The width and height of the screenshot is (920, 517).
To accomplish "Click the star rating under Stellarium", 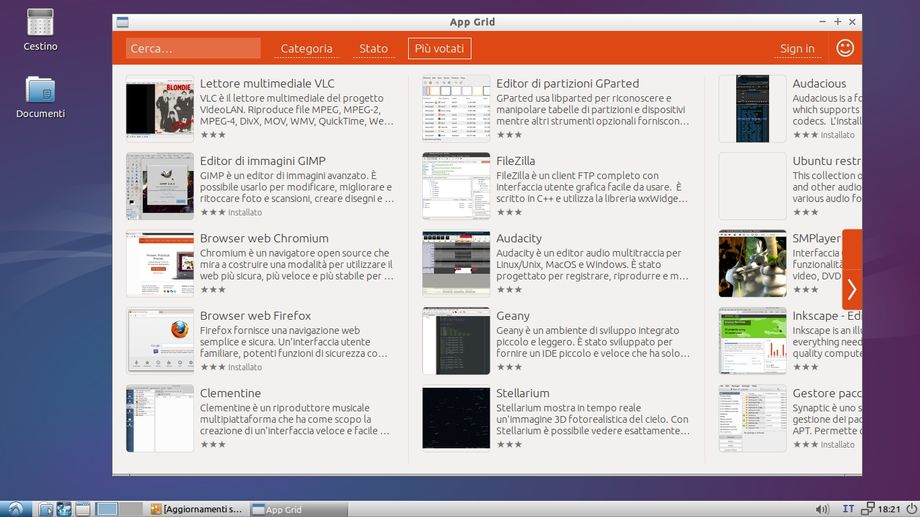I will pos(509,445).
